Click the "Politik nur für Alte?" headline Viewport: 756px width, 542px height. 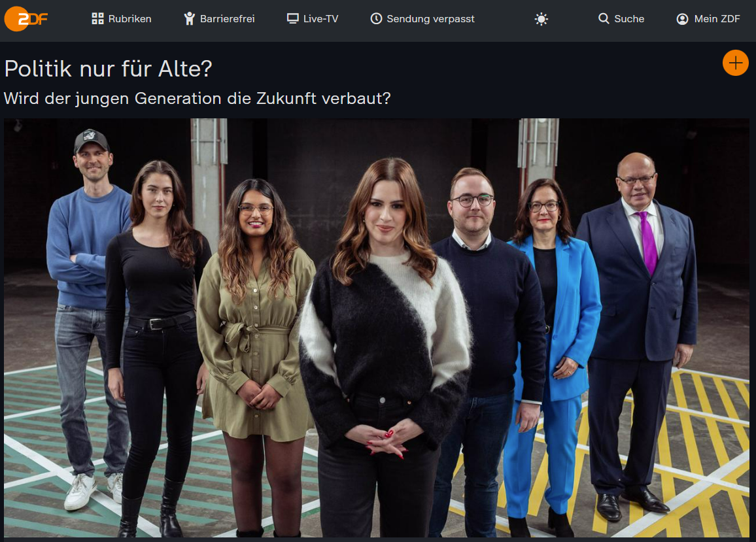coord(109,69)
